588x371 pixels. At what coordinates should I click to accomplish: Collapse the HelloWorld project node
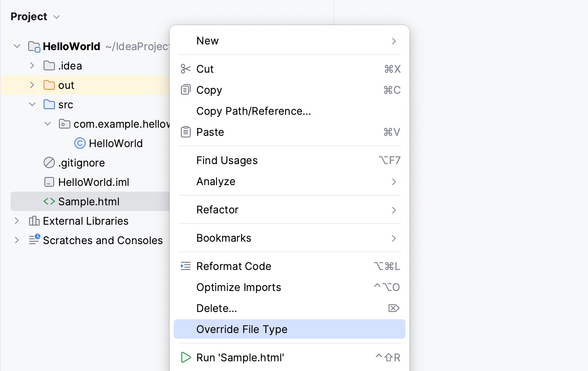(17, 46)
